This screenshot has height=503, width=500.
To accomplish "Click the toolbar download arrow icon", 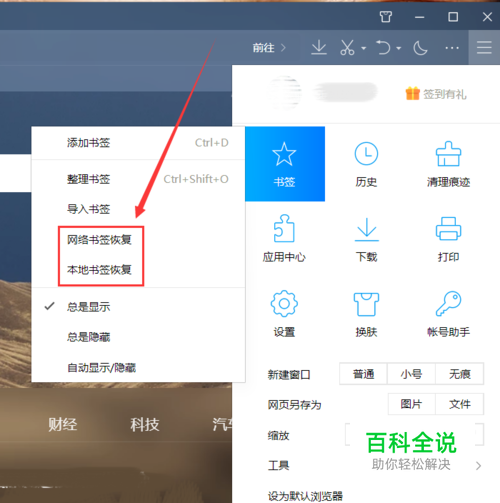I will coord(319,48).
